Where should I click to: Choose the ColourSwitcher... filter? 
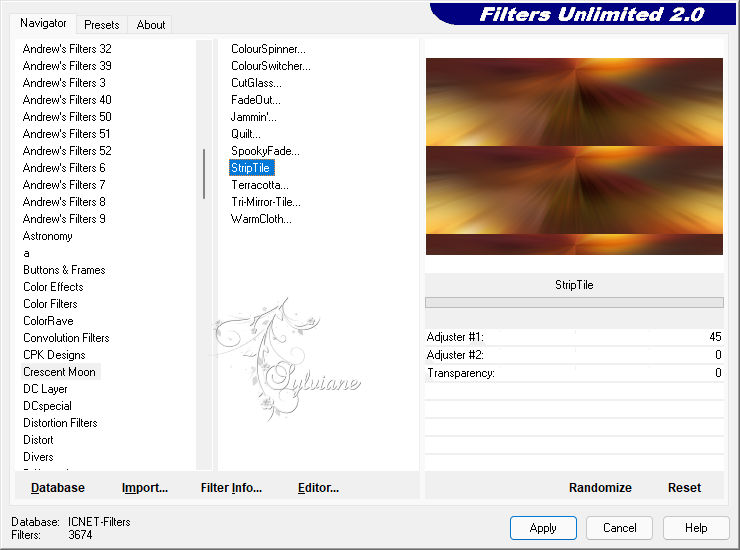[271, 66]
